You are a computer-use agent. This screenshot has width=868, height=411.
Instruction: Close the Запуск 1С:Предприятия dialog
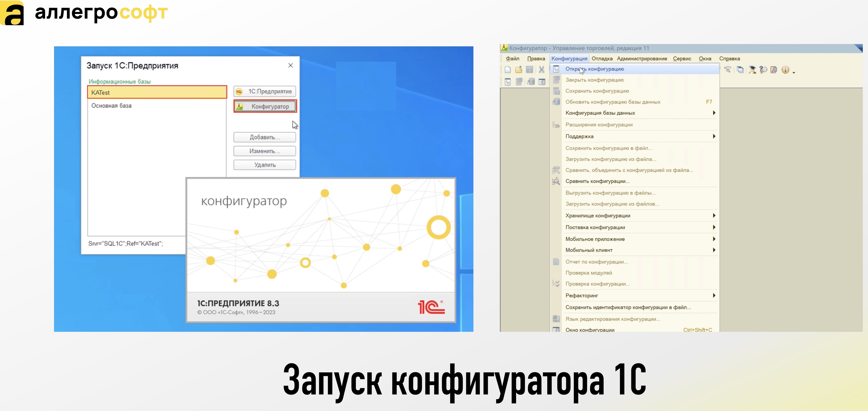point(291,65)
